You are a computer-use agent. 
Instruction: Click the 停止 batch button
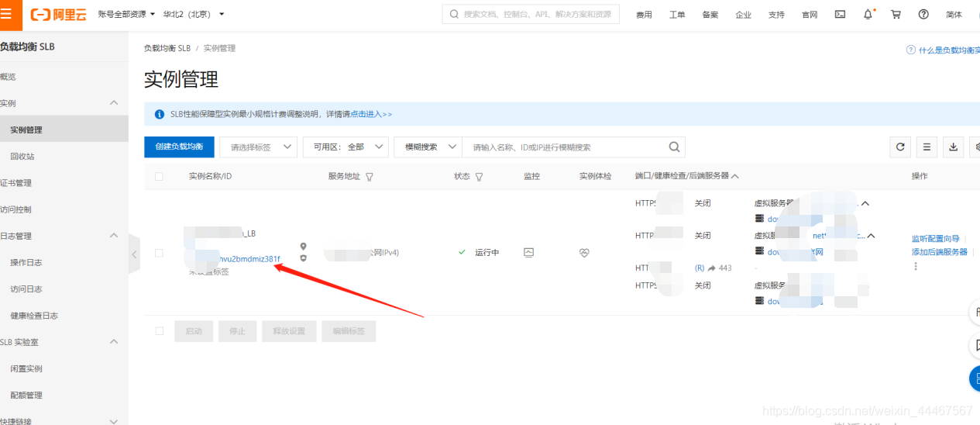(237, 331)
